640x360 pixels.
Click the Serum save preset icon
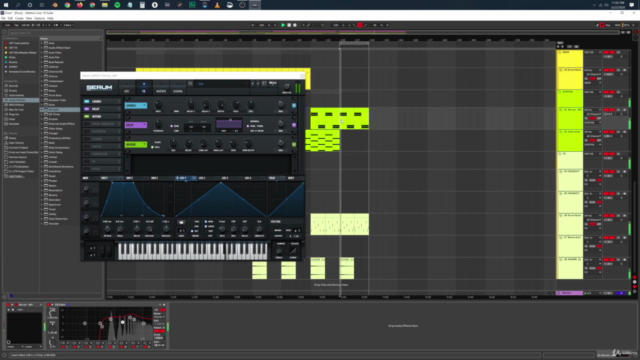[x=190, y=84]
